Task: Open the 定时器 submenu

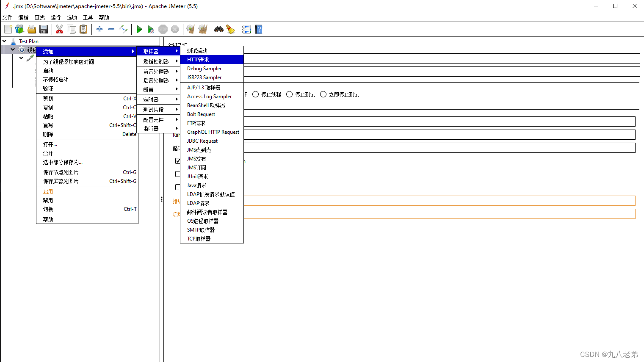Action: pos(158,99)
